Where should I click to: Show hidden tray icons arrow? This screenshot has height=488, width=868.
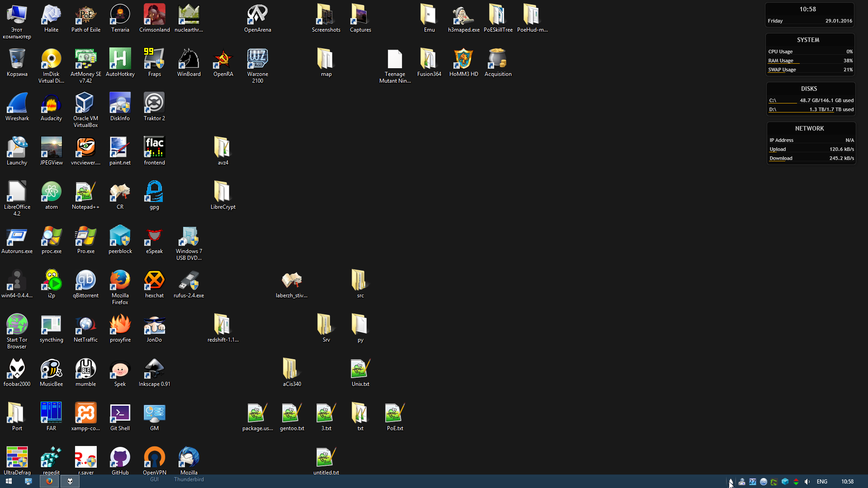pos(731,482)
